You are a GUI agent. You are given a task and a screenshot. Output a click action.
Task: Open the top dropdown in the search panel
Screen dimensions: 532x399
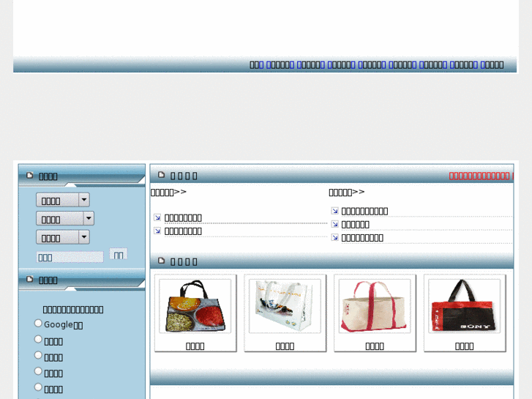pos(63,200)
